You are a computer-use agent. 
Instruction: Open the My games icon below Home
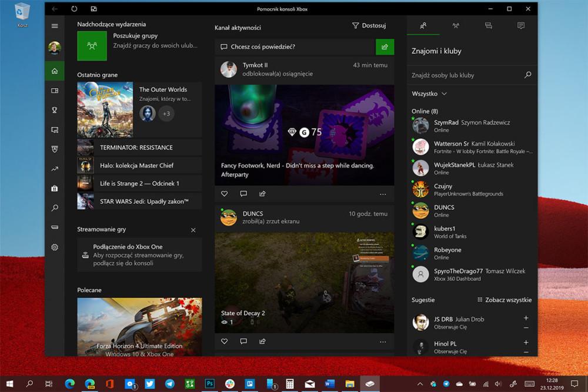55,91
